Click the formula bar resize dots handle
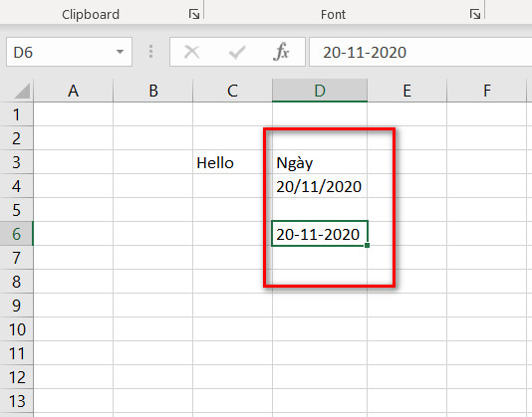This screenshot has width=532, height=417. coord(151,52)
